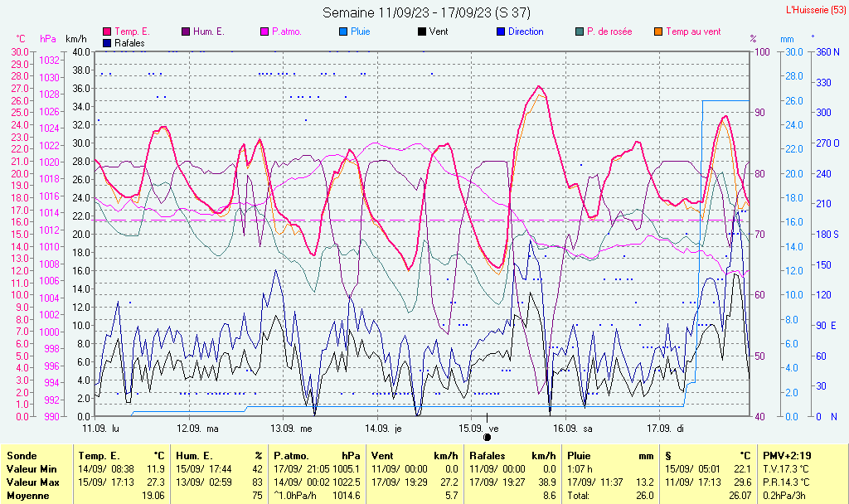
Task: Click the '0.2hPa/3h' value
Action: [785, 496]
